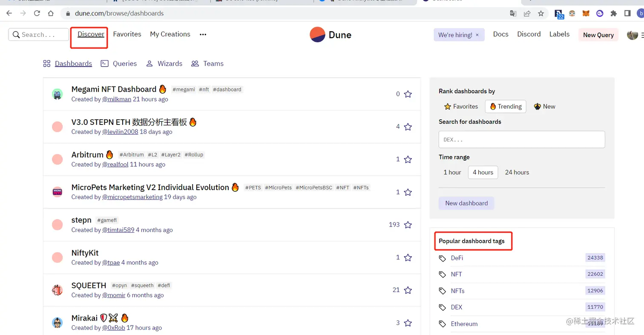Open Favorites in top navigation

click(127, 34)
